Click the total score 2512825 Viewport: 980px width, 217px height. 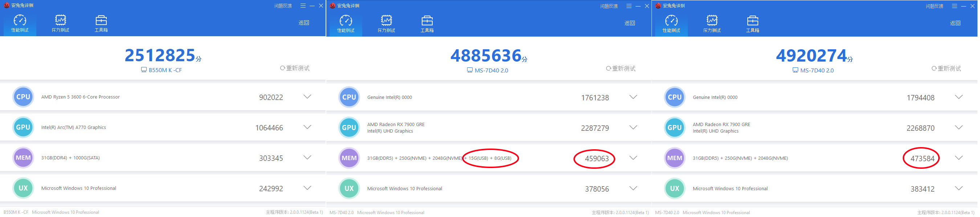160,55
